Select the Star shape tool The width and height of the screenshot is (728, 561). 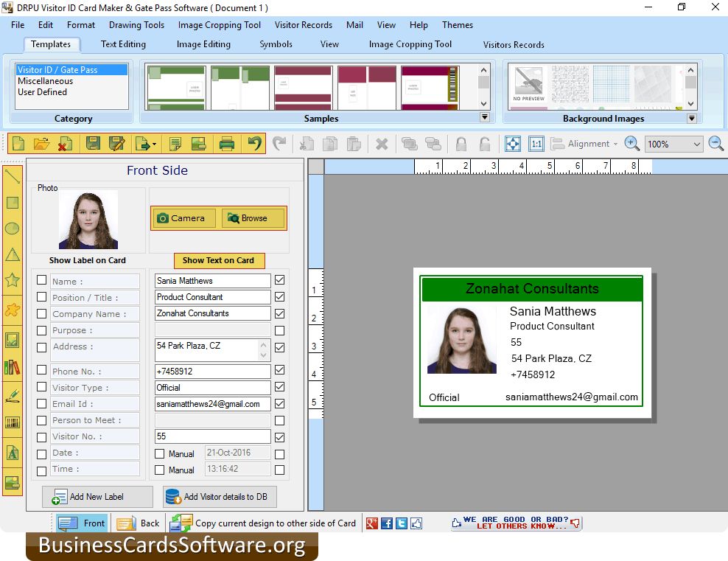[x=12, y=279]
